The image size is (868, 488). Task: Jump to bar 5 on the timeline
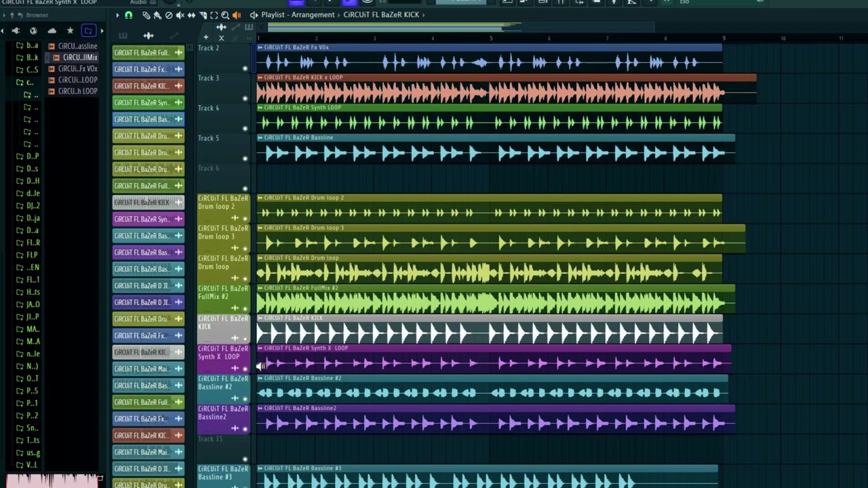491,38
